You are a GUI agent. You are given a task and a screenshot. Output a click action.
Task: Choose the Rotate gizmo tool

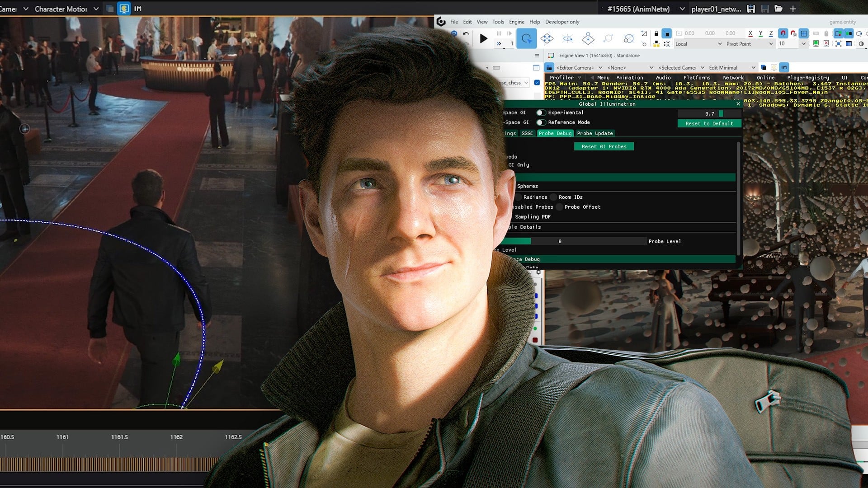(x=568, y=38)
